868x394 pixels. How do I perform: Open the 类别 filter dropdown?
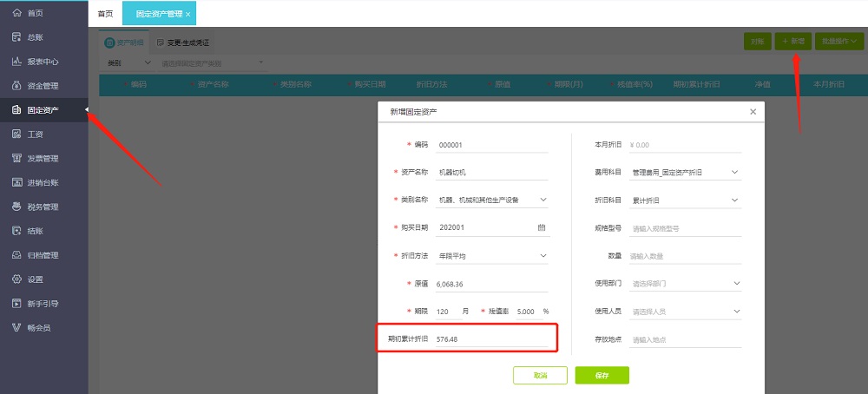pos(129,63)
